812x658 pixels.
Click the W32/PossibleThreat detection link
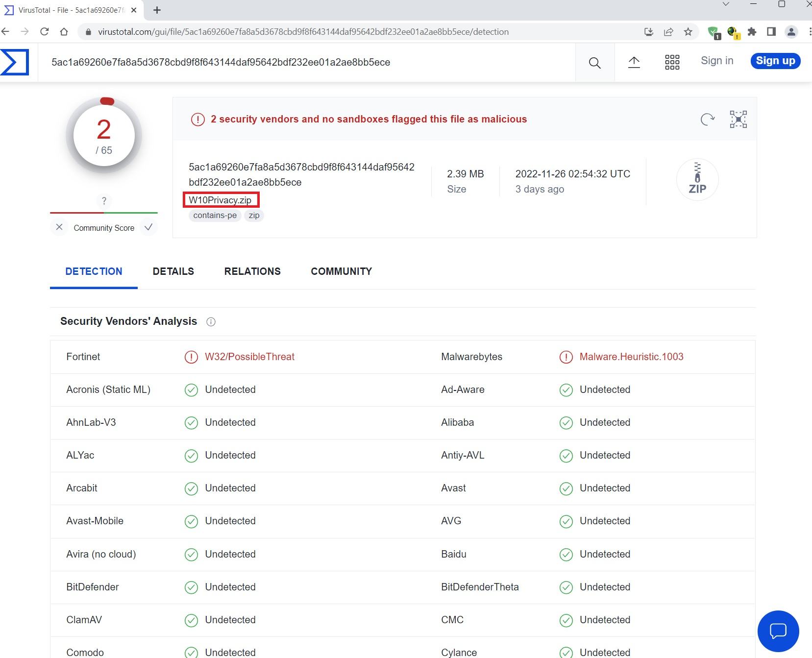click(x=249, y=357)
